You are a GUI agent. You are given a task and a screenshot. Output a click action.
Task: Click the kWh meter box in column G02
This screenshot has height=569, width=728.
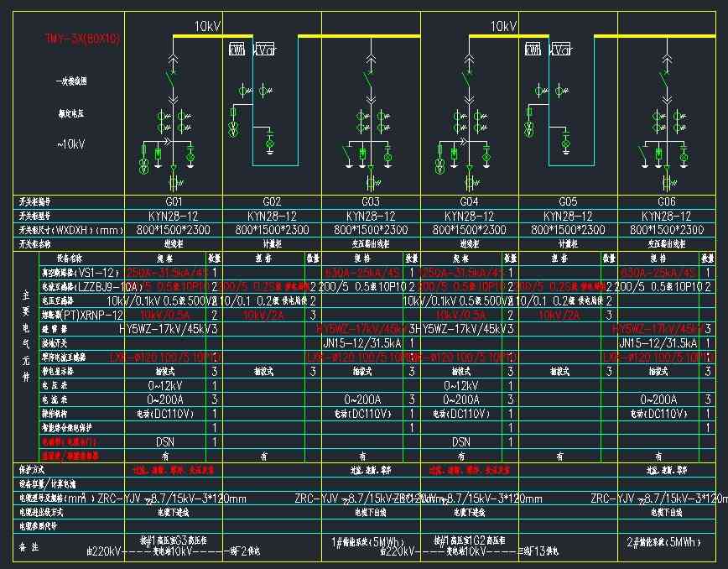(x=237, y=50)
